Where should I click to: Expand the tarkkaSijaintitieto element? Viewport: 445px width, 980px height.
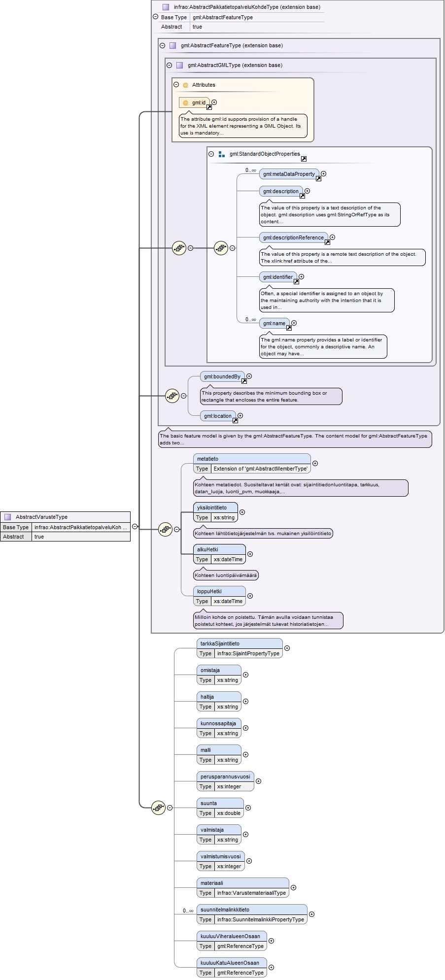click(x=287, y=648)
